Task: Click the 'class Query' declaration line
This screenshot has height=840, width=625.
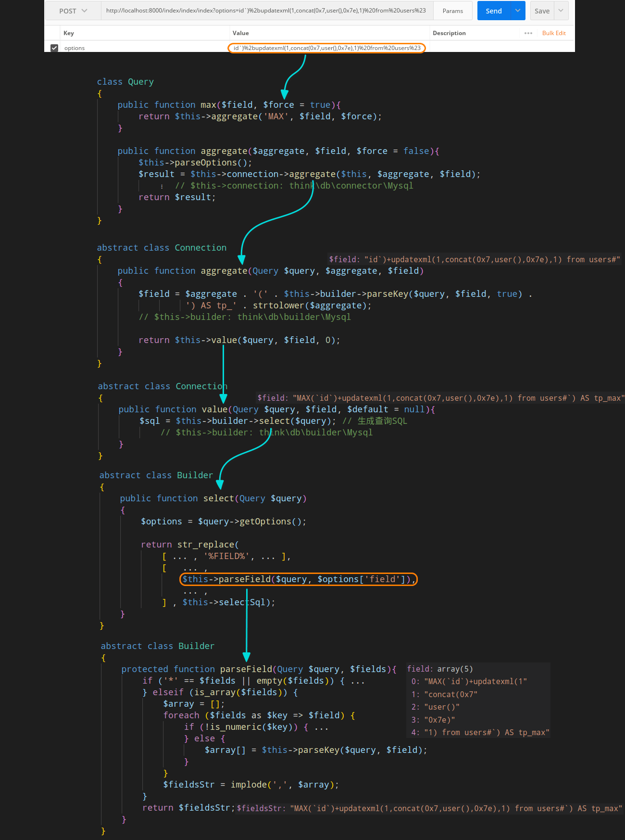Action: (x=125, y=82)
